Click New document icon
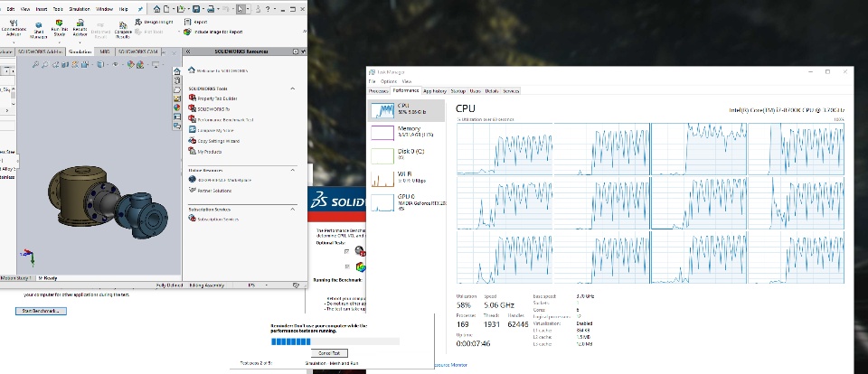The height and width of the screenshot is (374, 868). pos(166,9)
